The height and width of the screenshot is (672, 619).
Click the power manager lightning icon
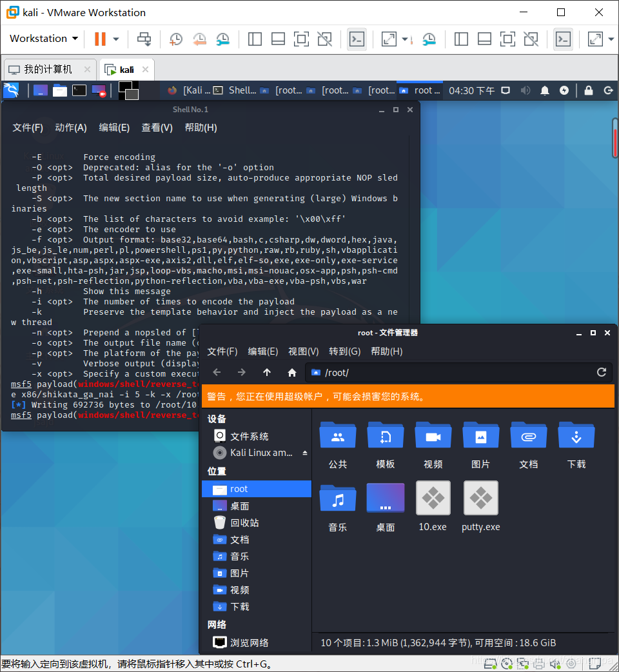(x=564, y=90)
